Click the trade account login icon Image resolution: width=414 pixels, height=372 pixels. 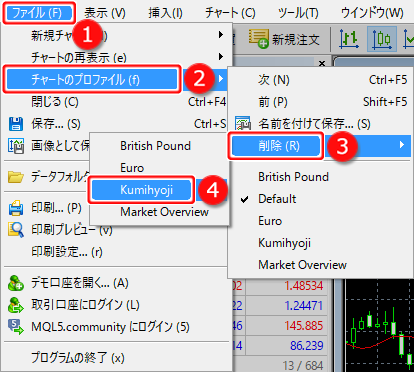point(16,305)
